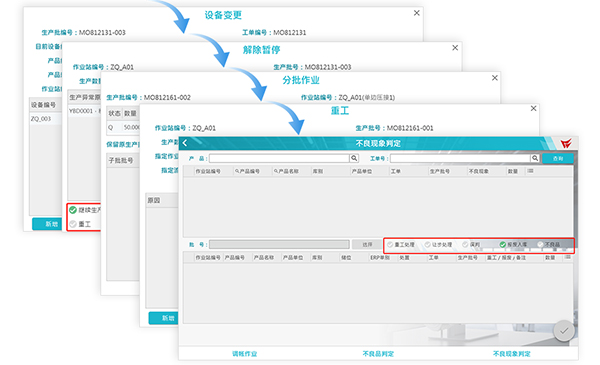Click the 批号 input field
The image size is (600, 365).
click(279, 244)
